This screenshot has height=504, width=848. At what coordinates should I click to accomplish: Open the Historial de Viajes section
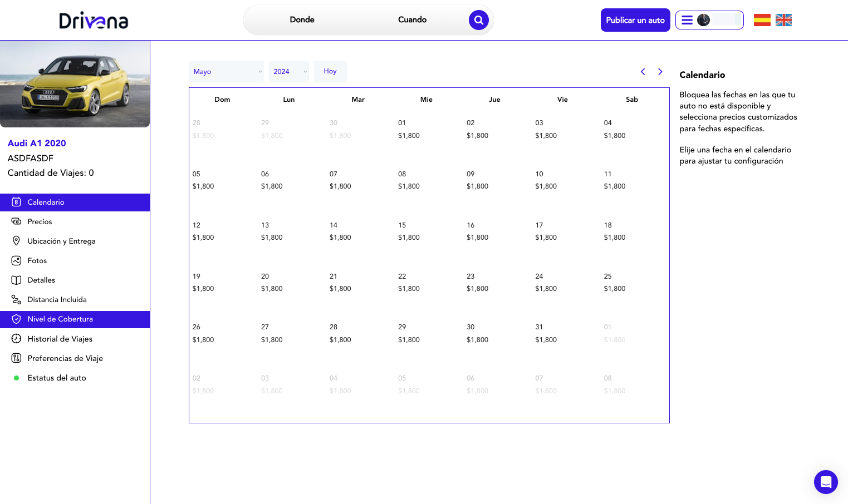pos(75,339)
